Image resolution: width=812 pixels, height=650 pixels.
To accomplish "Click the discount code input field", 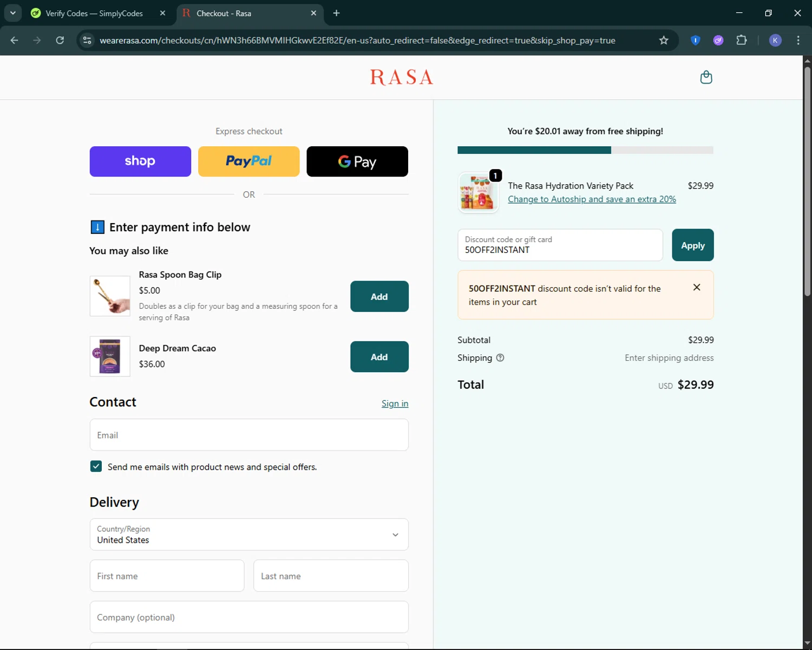I will point(560,245).
